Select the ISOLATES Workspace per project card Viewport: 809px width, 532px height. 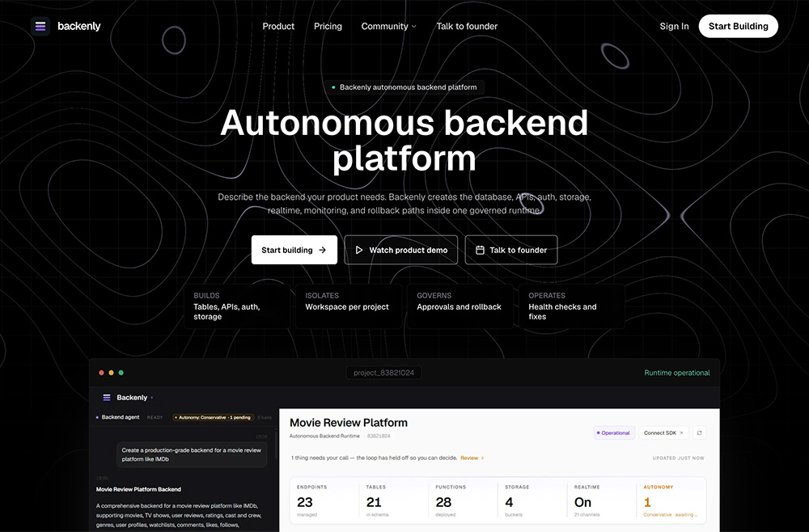coord(349,306)
